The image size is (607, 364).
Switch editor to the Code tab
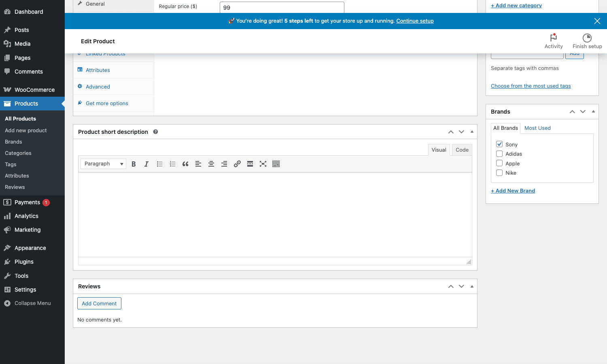(x=462, y=150)
